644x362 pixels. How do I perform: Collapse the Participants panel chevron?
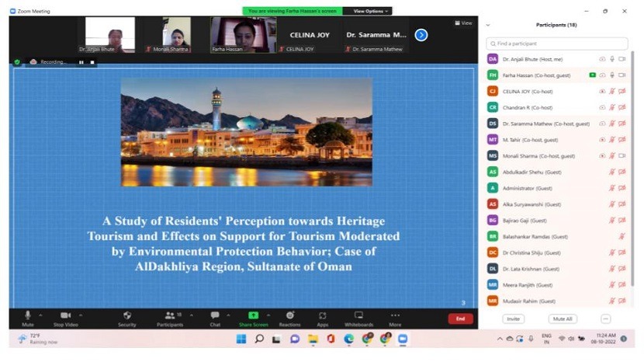click(488, 25)
